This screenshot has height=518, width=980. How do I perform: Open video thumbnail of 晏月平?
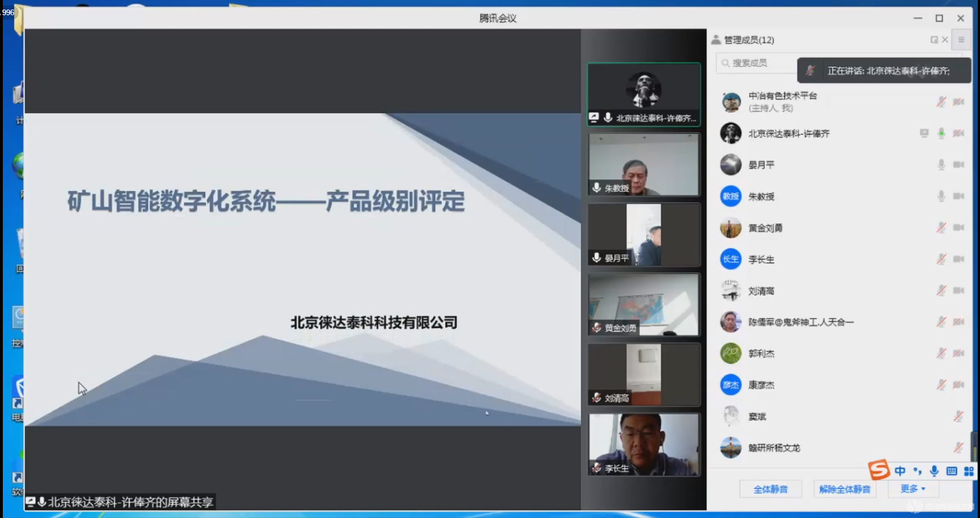click(644, 235)
